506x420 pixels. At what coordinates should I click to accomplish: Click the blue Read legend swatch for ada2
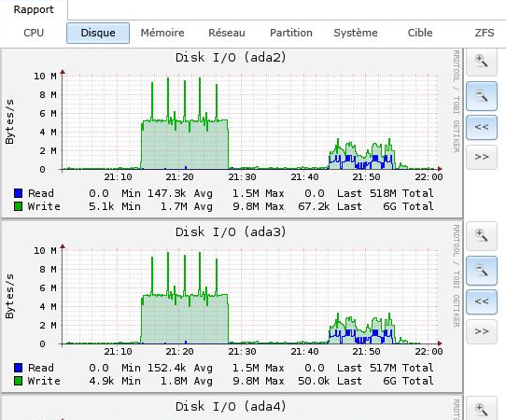click(19, 193)
